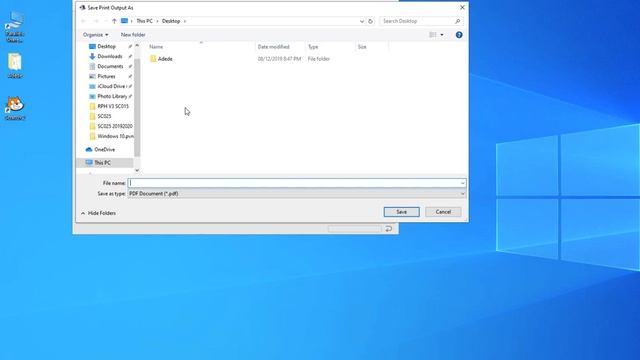Click the computer icon in address bar

point(124,21)
